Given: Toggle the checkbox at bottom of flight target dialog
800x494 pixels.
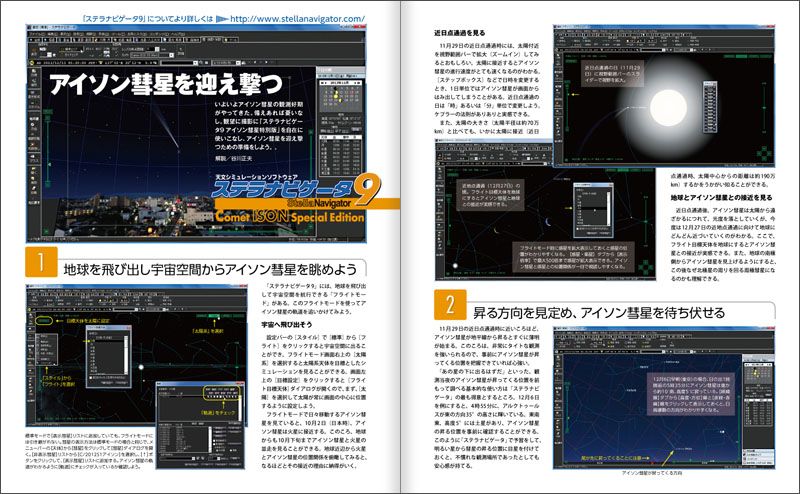Looking at the screenshot, I should pos(91,376).
